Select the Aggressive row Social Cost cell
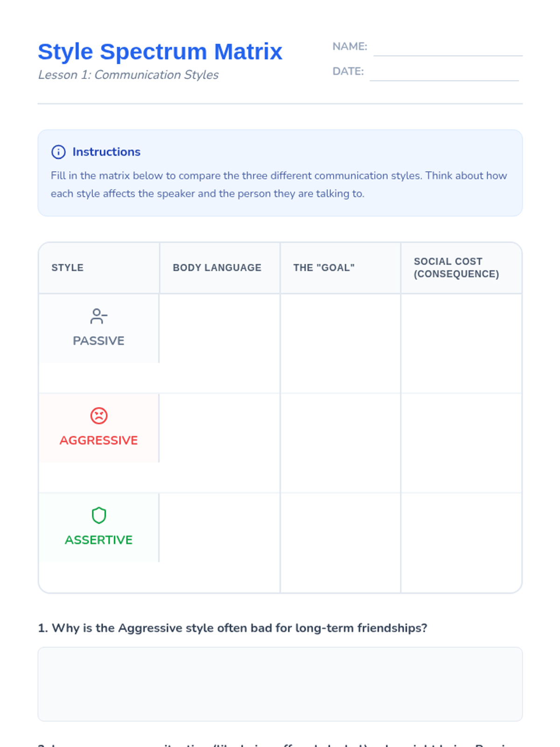The width and height of the screenshot is (560, 747). (461, 443)
